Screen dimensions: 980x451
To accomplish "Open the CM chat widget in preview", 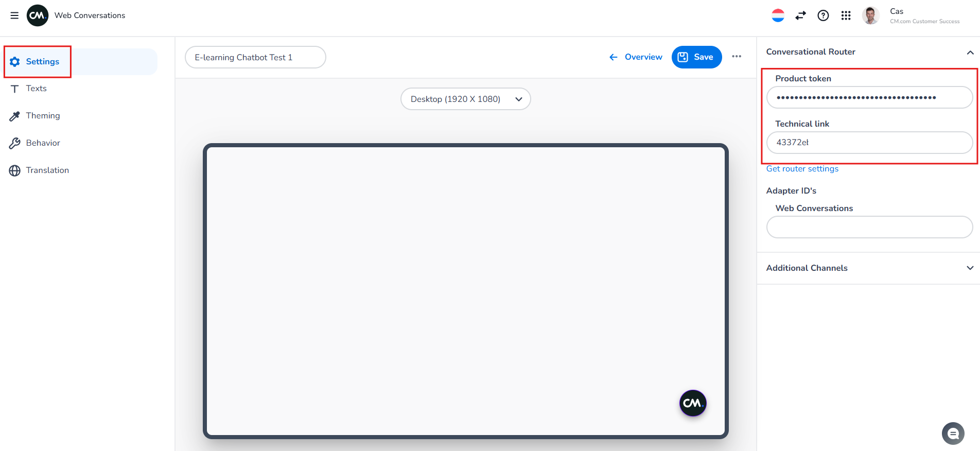I will coord(692,403).
